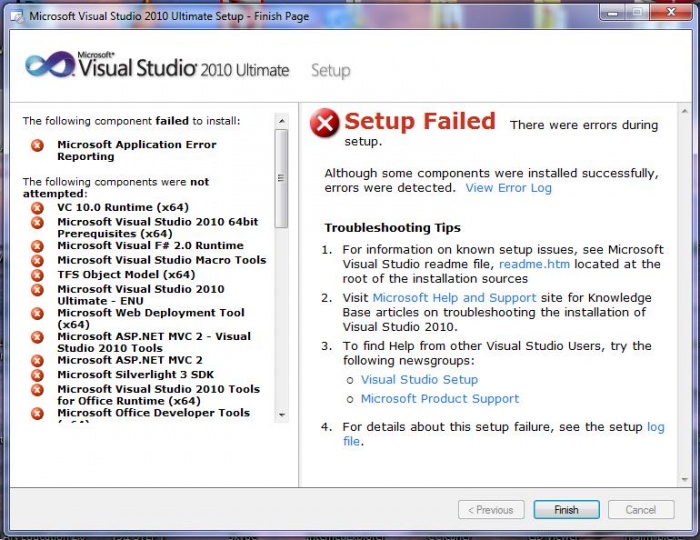Click error icon beside Microsoft Web Deployment Tool

point(38,313)
